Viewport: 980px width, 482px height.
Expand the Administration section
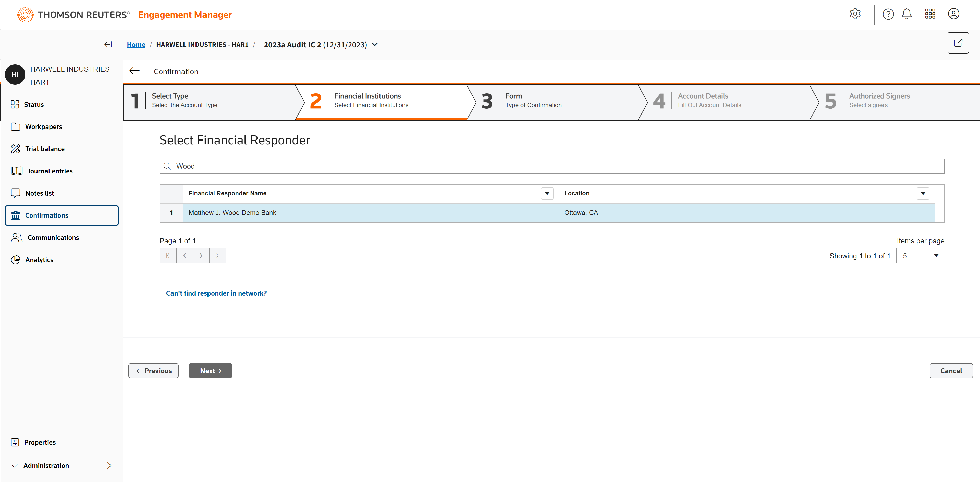109,466
